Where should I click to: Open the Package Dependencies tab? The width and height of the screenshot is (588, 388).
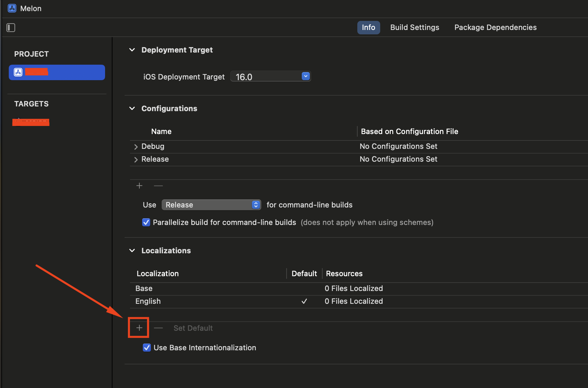tap(495, 28)
